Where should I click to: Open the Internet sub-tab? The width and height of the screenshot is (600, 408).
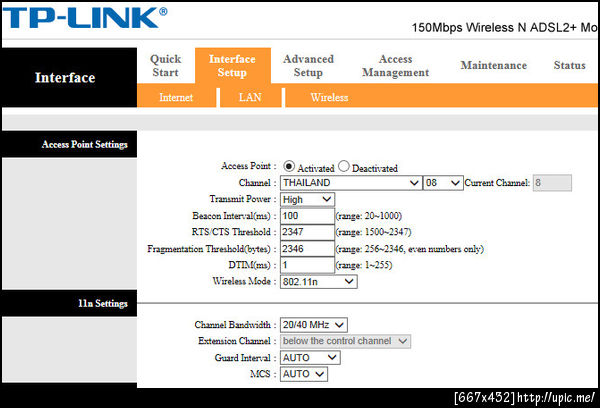[x=176, y=97]
